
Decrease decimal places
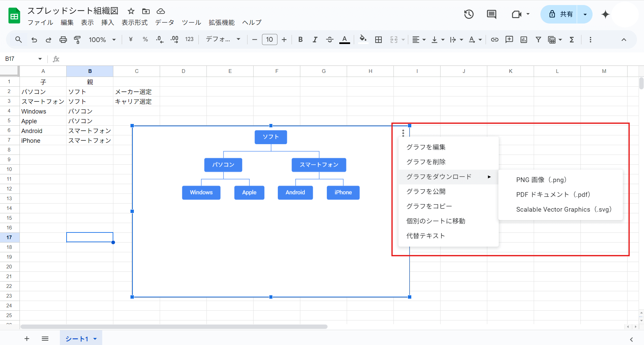point(160,40)
